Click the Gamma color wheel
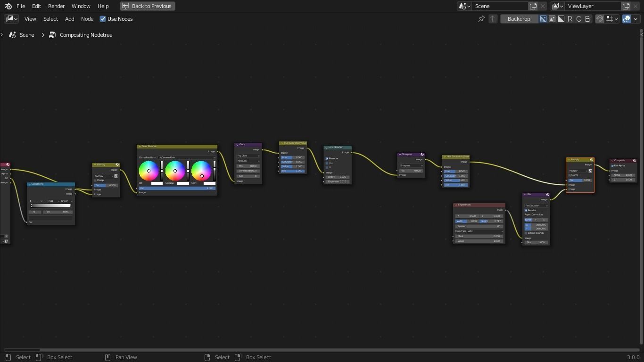Viewport: 644px width, 362px height. coord(175,171)
